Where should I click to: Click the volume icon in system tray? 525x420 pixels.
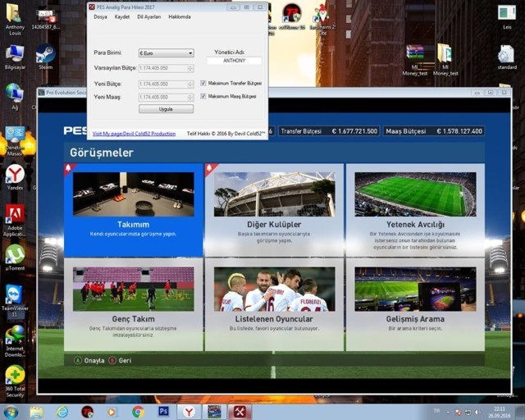477,412
